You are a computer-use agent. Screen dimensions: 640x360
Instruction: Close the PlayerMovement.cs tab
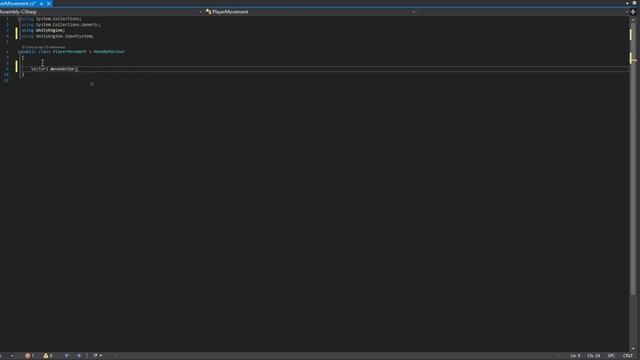coord(49,3)
